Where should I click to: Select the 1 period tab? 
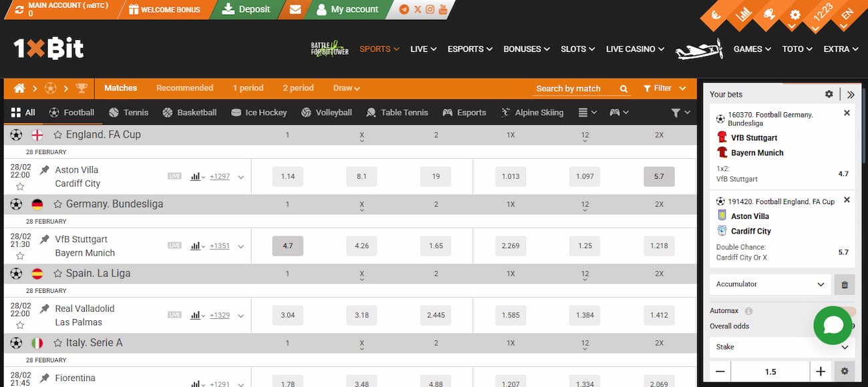[248, 88]
